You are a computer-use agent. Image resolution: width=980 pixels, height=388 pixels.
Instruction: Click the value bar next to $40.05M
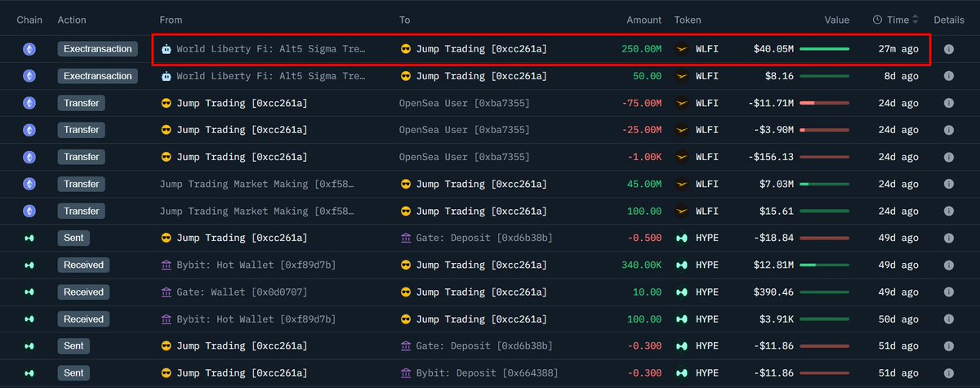click(x=824, y=49)
